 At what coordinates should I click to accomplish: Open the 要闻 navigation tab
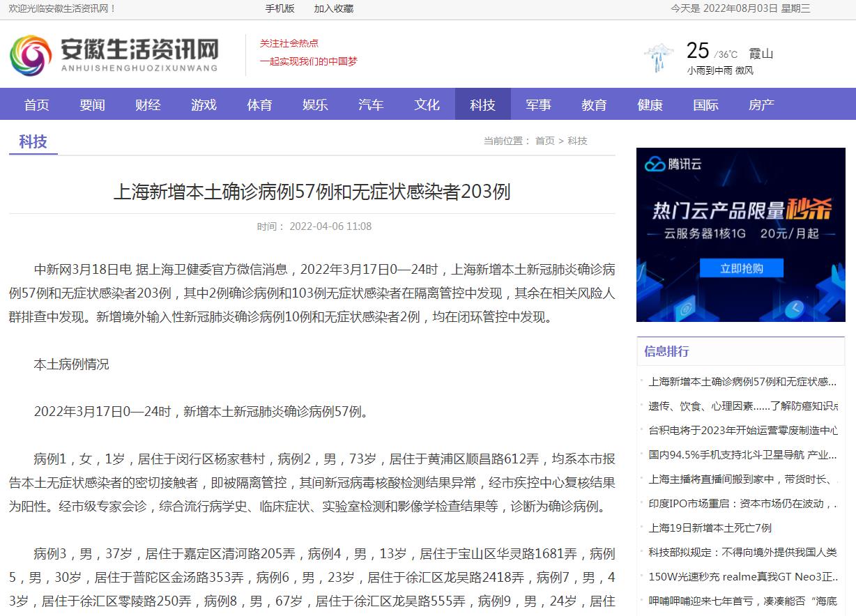(x=93, y=105)
